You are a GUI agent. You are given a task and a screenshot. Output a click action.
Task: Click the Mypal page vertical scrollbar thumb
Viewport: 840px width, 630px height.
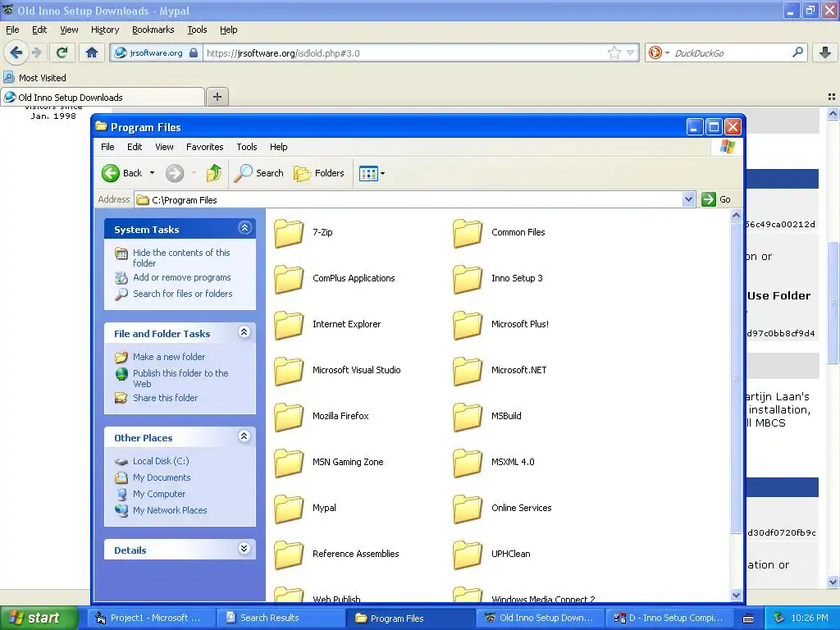pyautogui.click(x=833, y=304)
